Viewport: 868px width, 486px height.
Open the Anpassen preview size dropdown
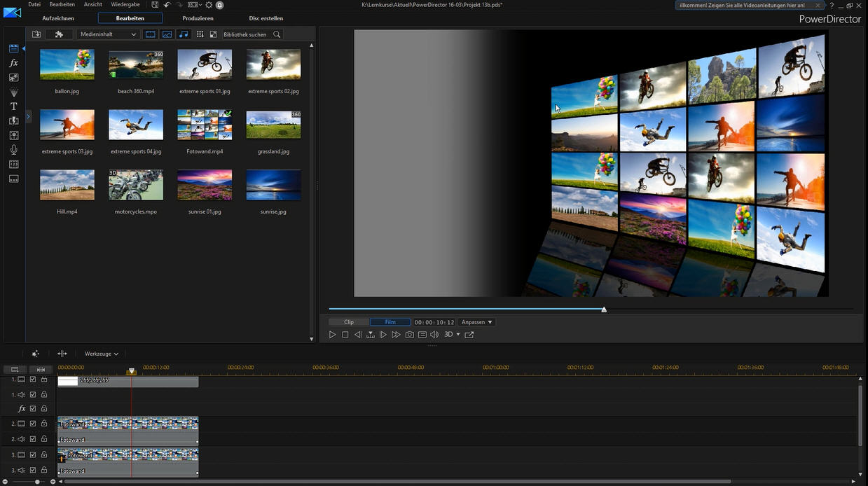(x=476, y=322)
